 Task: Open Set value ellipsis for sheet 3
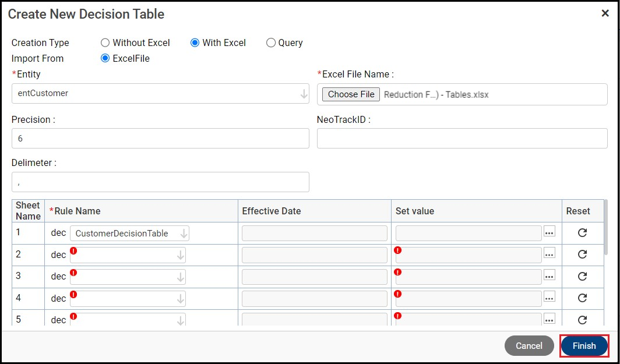pos(549,275)
